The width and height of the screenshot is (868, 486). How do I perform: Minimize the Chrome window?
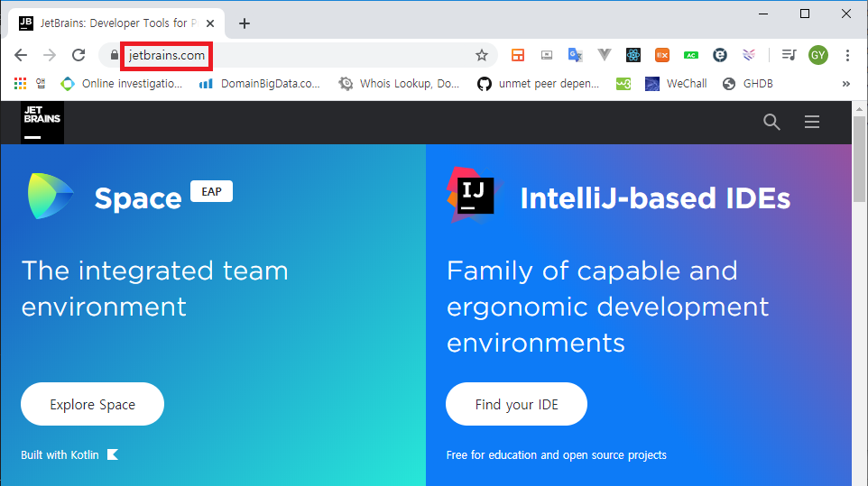click(x=763, y=14)
